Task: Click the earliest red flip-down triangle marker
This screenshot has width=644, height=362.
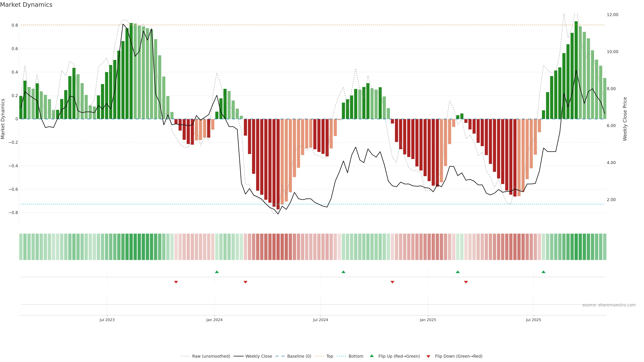Action: pyautogui.click(x=176, y=282)
